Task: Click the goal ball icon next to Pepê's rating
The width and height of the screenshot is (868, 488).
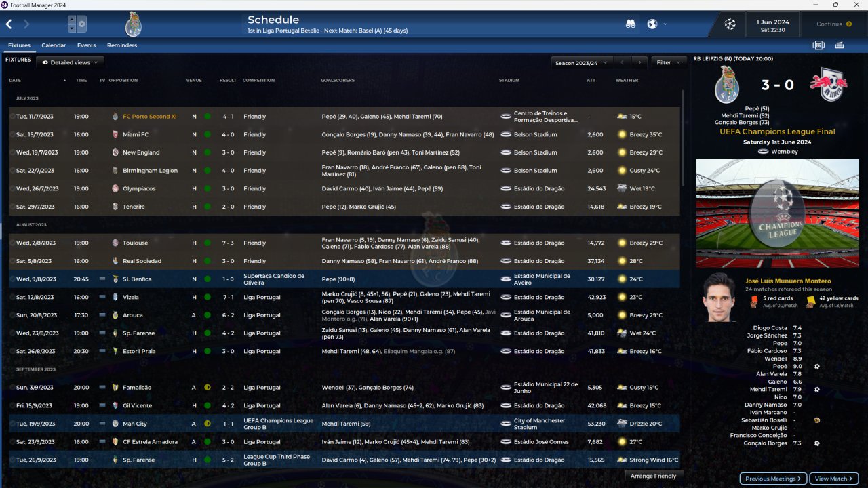Action: coord(816,367)
